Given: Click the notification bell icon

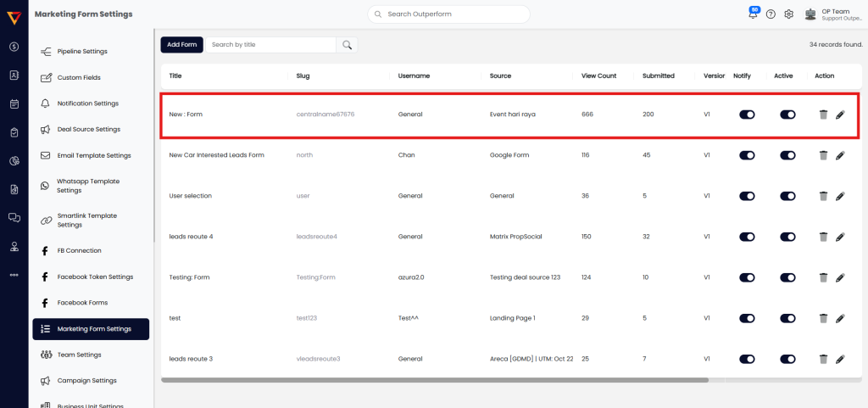Looking at the screenshot, I should click(x=752, y=14).
